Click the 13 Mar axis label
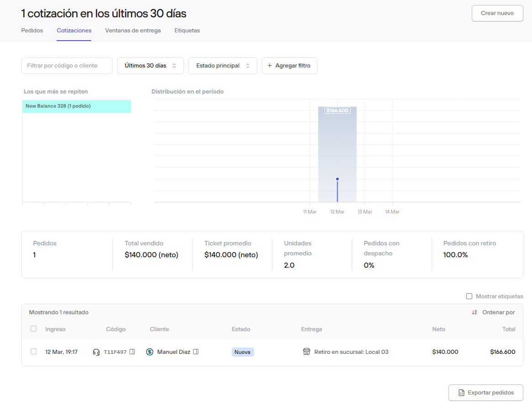Image resolution: width=532 pixels, height=410 pixels. (365, 212)
